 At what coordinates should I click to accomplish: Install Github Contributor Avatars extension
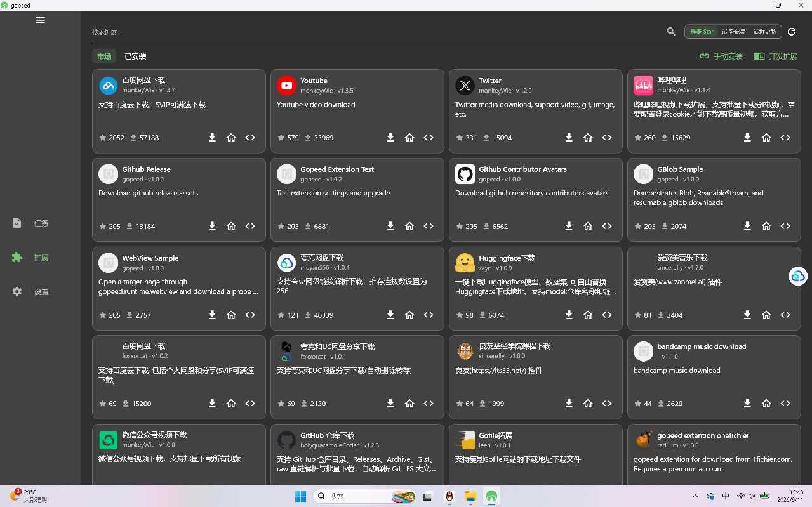[569, 226]
